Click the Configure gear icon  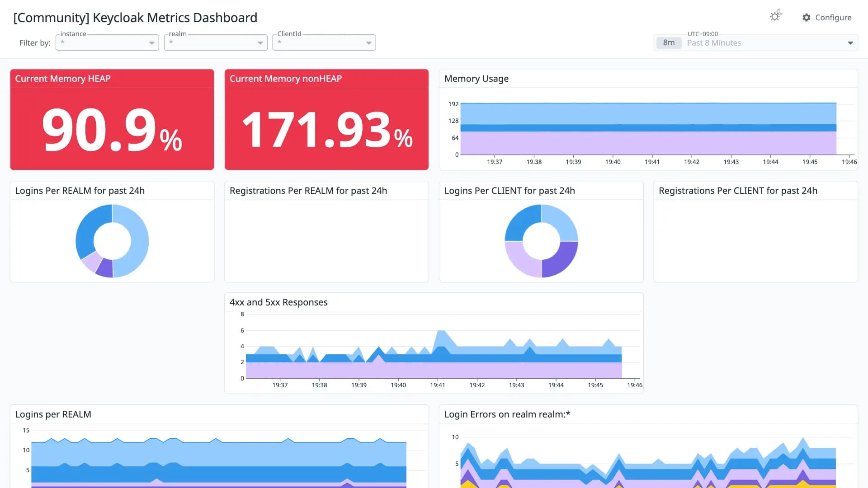pyautogui.click(x=807, y=18)
